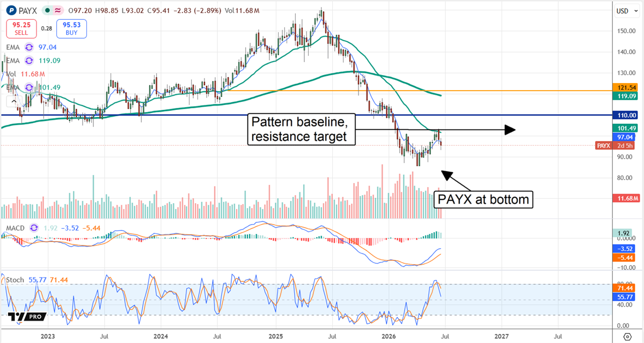The image size is (644, 343).
Task: Click the H98.85 high value
Action: pyautogui.click(x=107, y=11)
